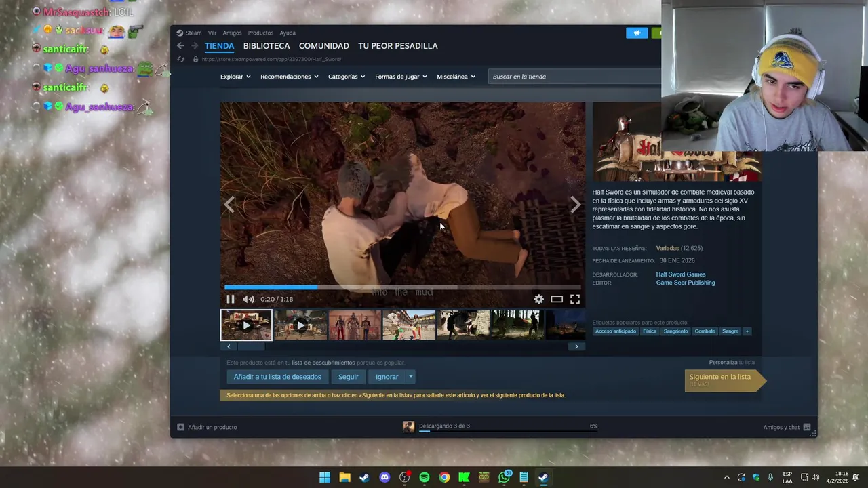
Task: Expand the Explorar dropdown
Action: (235, 77)
